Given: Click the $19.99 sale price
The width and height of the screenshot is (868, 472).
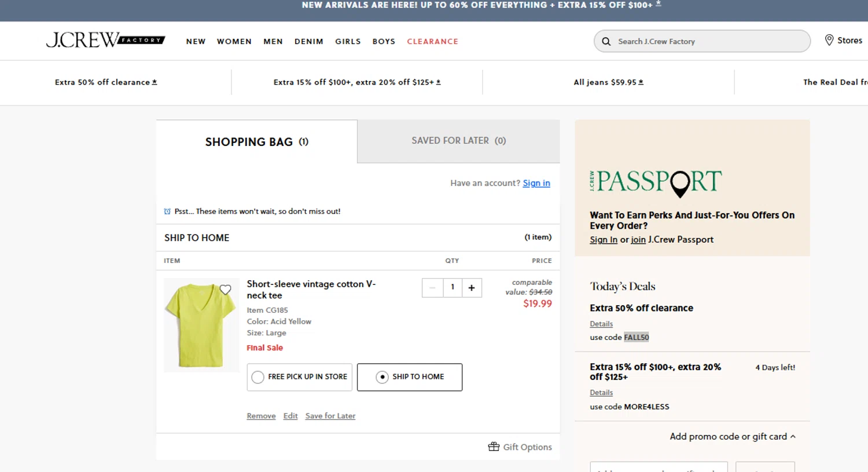Looking at the screenshot, I should tap(538, 303).
